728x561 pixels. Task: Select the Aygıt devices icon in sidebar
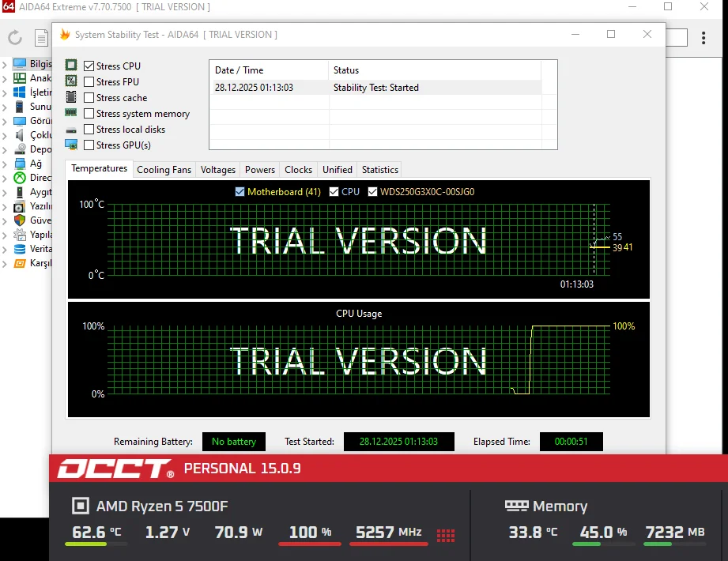[20, 192]
